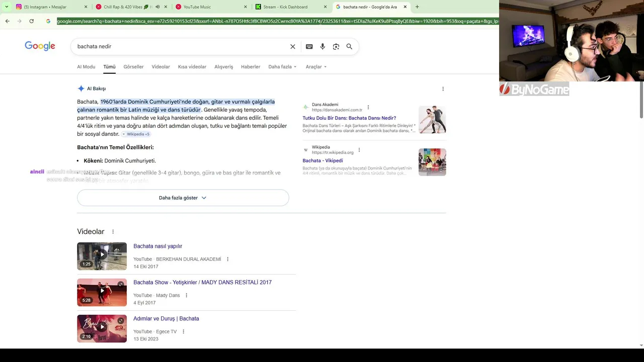Click the browser forward arrow
The image size is (644, 362).
pos(19,21)
